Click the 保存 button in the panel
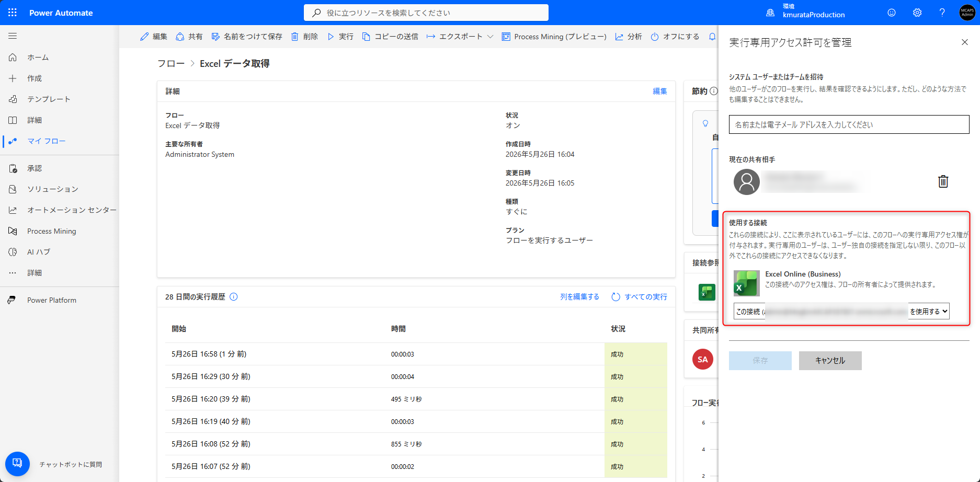Image resolution: width=980 pixels, height=482 pixels. tap(760, 361)
